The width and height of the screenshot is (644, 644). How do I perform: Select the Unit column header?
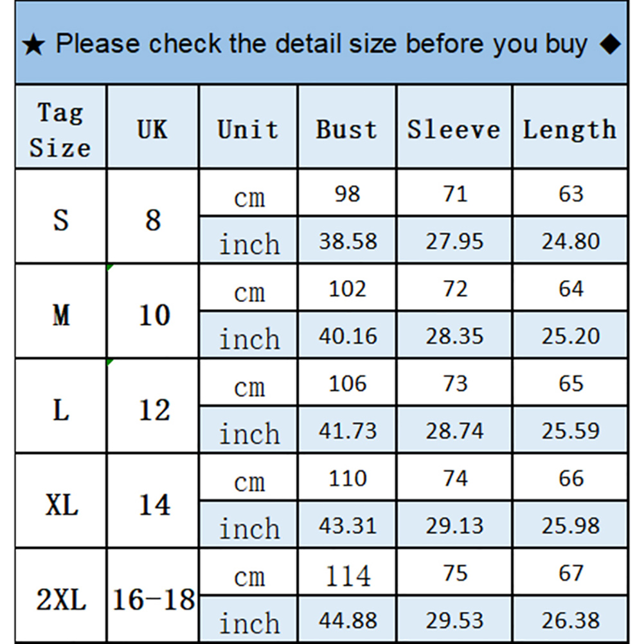click(x=248, y=129)
